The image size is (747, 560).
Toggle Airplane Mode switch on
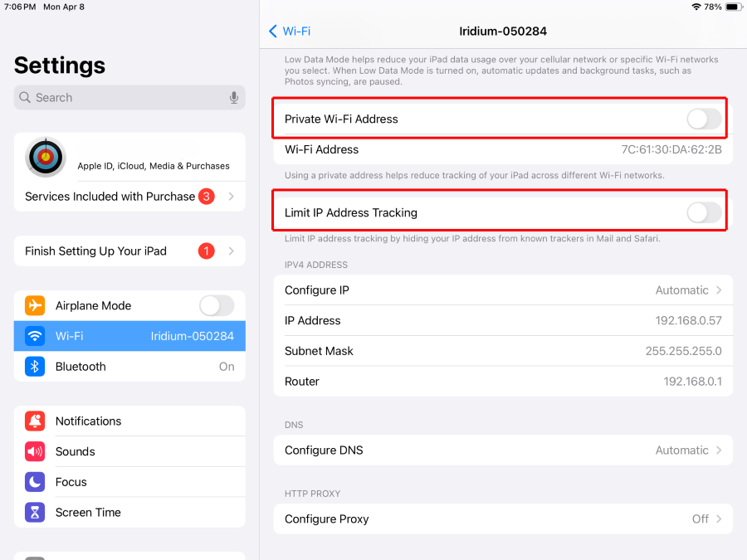click(x=216, y=305)
